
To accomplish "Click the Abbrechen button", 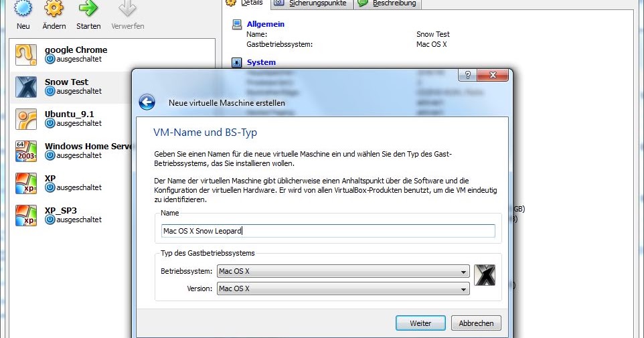I will (x=476, y=323).
